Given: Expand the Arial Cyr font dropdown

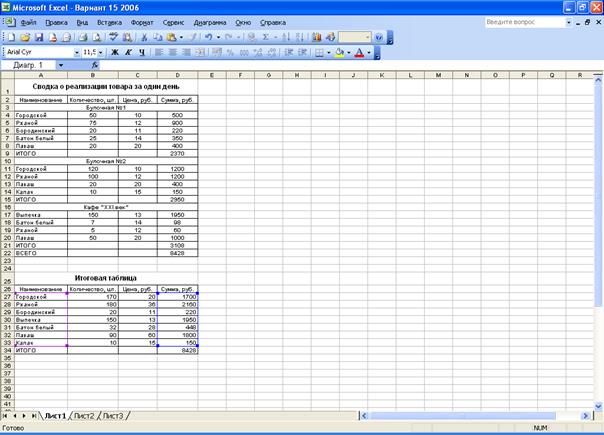Looking at the screenshot, I should coord(76,52).
